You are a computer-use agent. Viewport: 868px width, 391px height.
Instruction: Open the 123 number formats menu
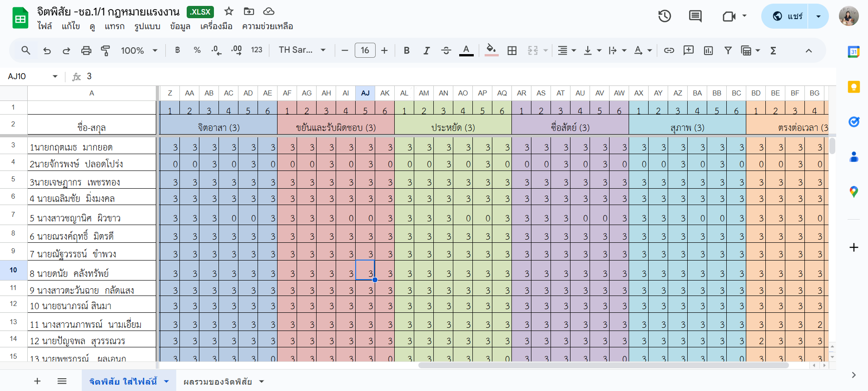[x=257, y=50]
